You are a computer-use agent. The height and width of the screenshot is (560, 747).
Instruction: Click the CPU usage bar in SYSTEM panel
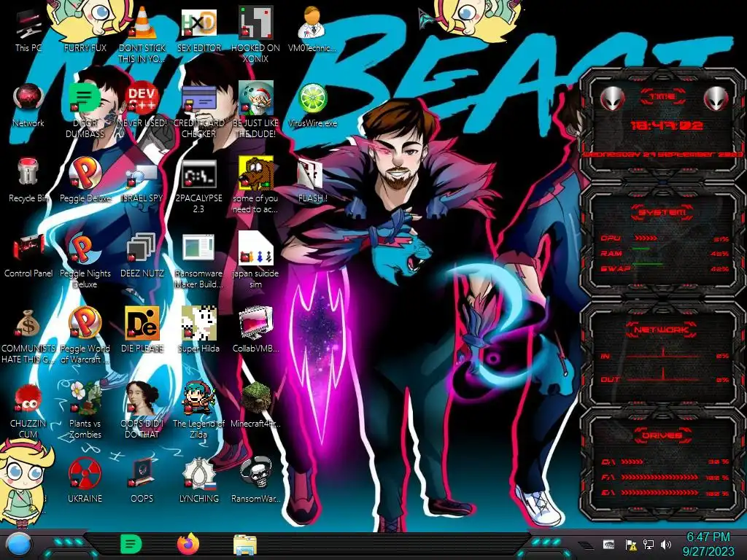646,238
